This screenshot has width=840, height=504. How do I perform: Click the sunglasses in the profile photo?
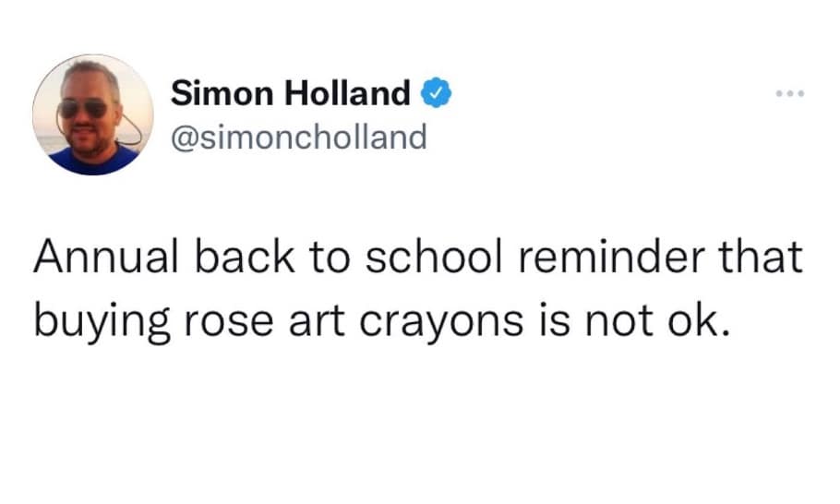pos(84,110)
